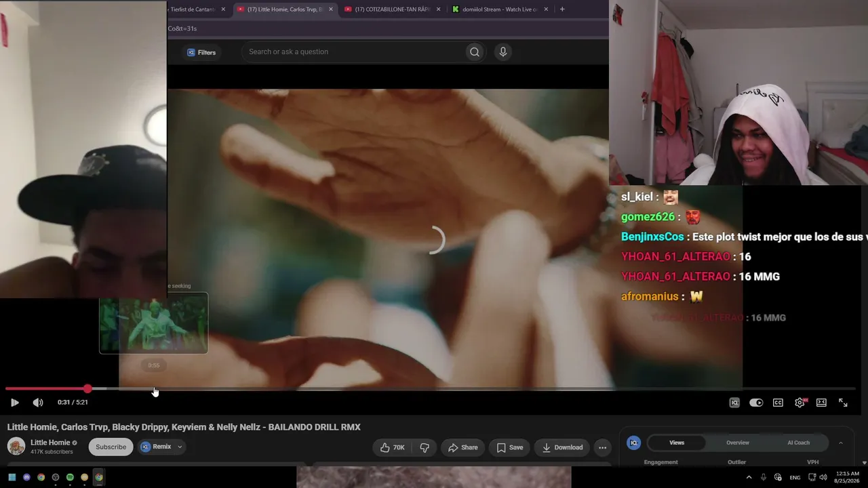
Task: Close the domiilol Stream browser tab
Action: 545,9
